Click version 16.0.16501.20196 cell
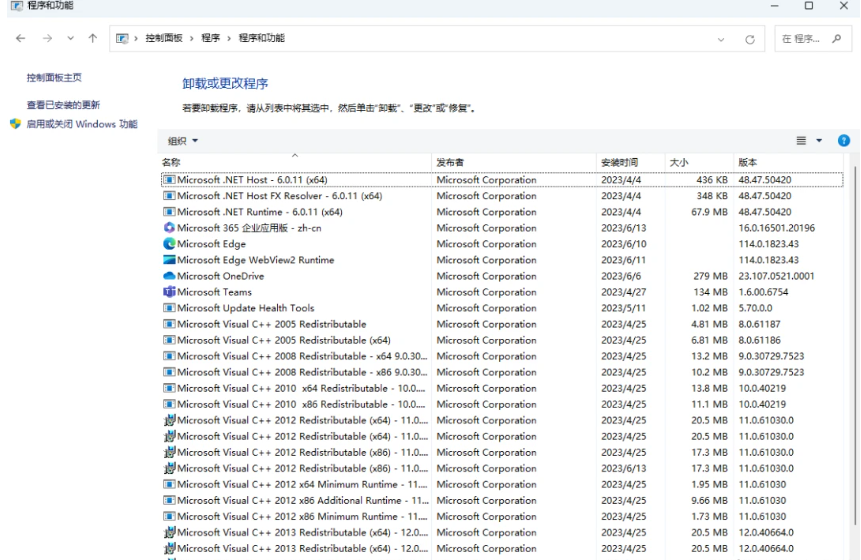 (776, 228)
